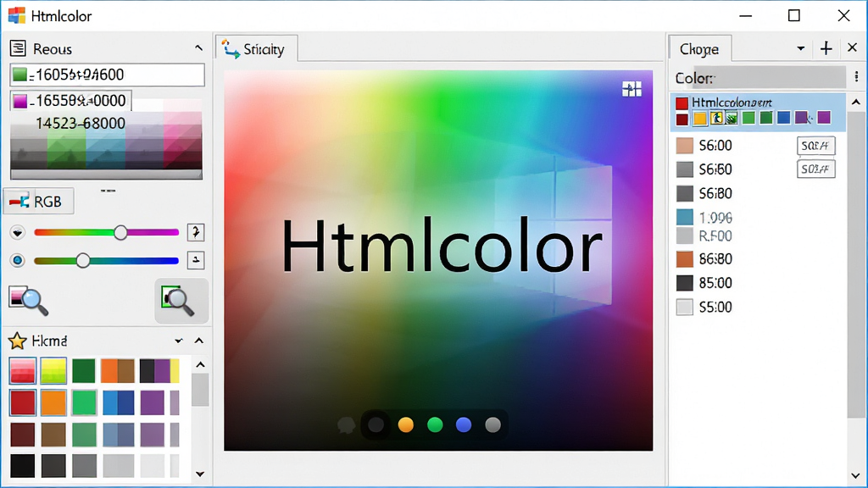Collapse the Reous panel chevron
The height and width of the screenshot is (488, 868).
198,48
